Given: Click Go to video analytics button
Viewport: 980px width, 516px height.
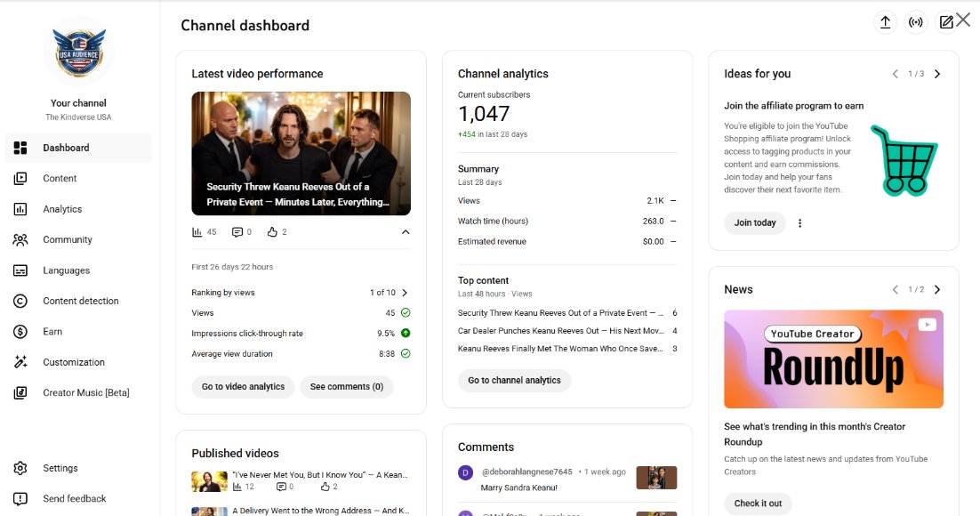Looking at the screenshot, I should click(x=243, y=386).
